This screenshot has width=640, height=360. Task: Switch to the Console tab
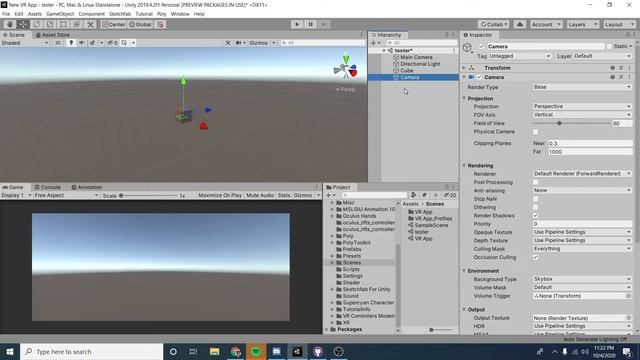pyautogui.click(x=47, y=187)
